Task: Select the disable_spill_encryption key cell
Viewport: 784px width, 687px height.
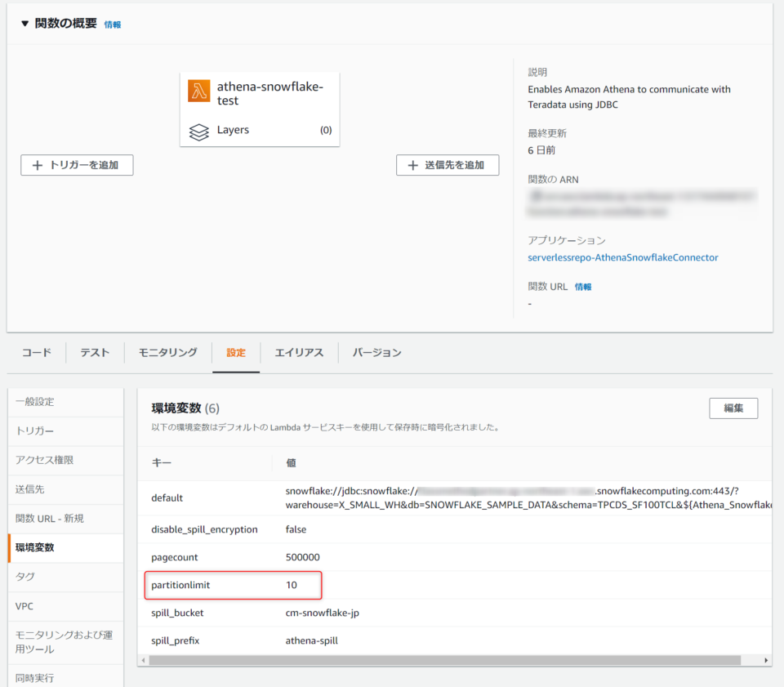Action: [204, 529]
